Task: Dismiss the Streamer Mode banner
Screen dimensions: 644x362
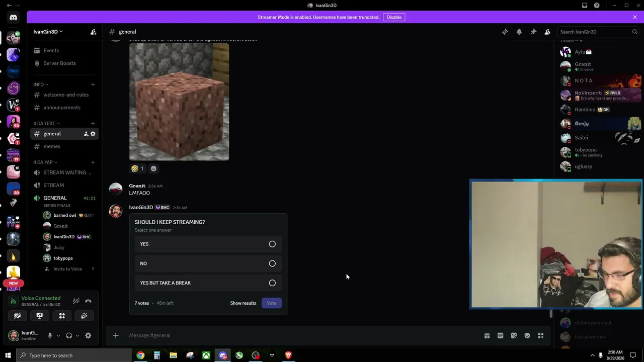Action: pyautogui.click(x=635, y=17)
